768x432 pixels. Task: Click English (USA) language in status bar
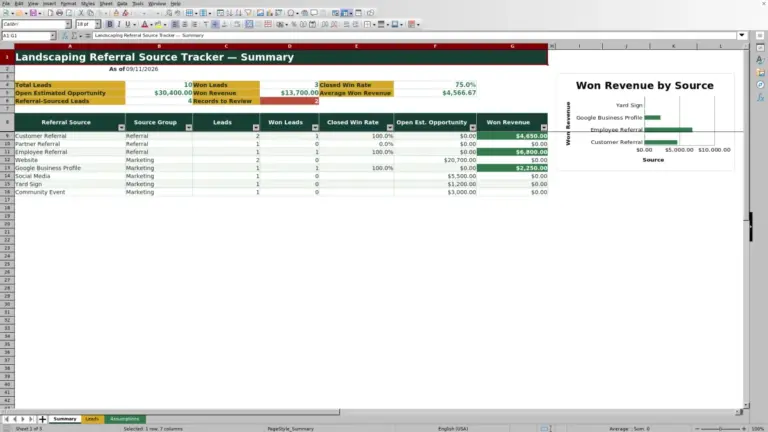click(x=453, y=429)
